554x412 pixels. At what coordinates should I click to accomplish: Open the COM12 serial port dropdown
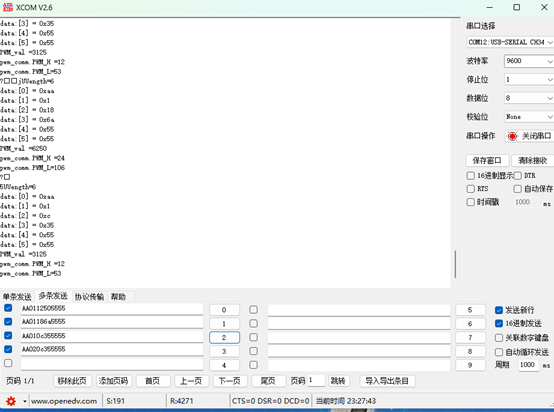[x=510, y=42]
